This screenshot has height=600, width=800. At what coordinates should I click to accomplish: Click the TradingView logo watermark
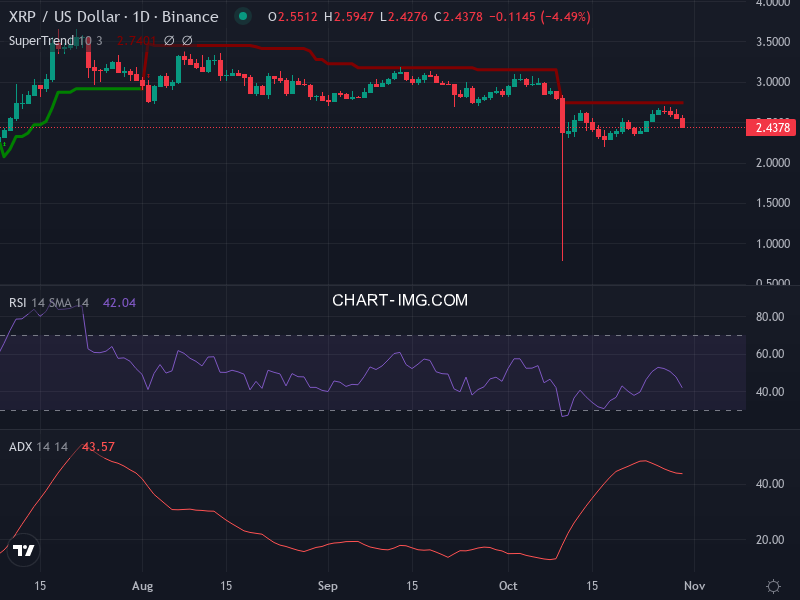click(22, 551)
